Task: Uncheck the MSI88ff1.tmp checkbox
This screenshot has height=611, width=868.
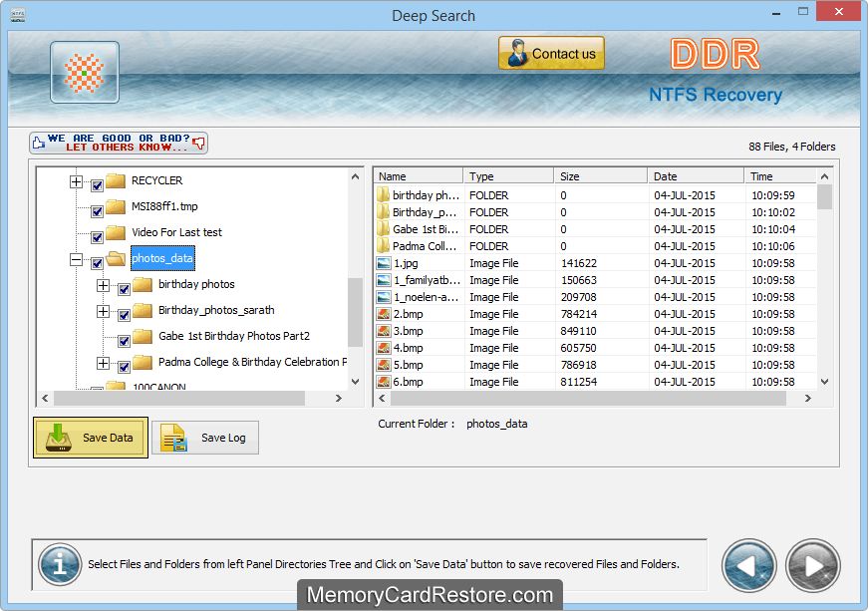Action: (x=97, y=211)
